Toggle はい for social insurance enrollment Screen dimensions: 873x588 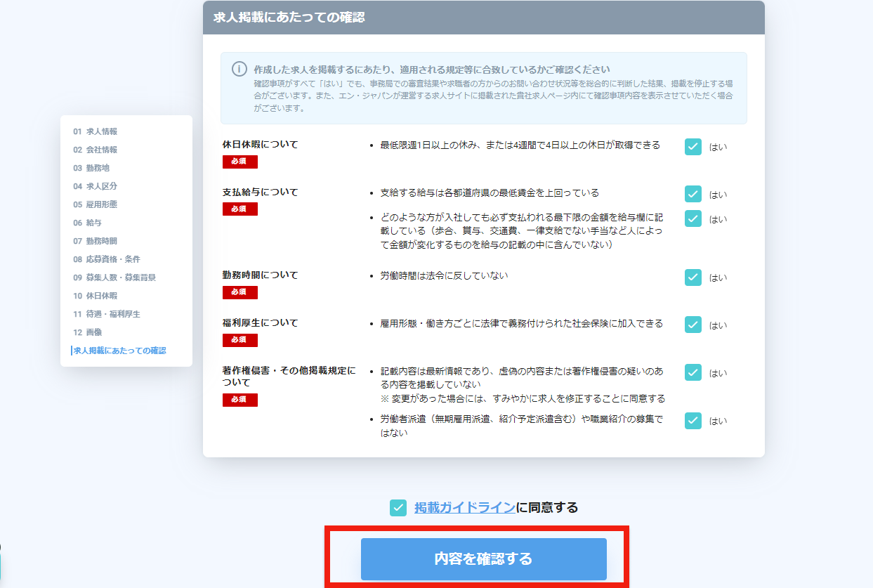point(693,325)
